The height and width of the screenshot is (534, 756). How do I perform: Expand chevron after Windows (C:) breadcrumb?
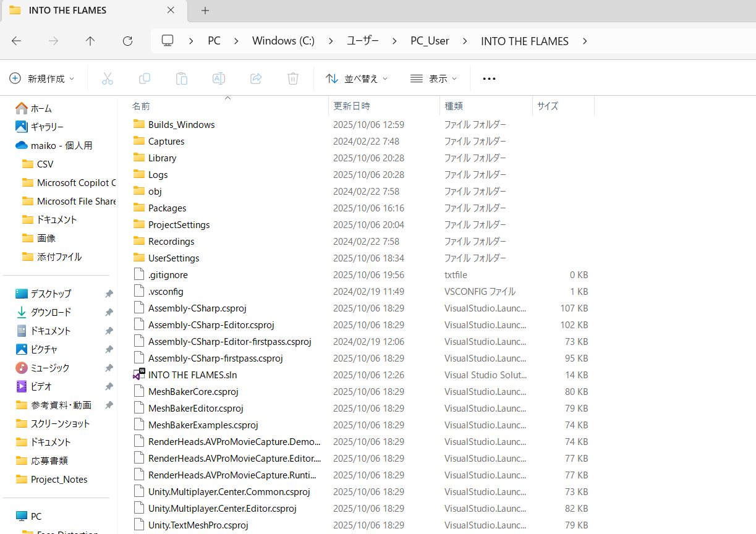tap(331, 41)
